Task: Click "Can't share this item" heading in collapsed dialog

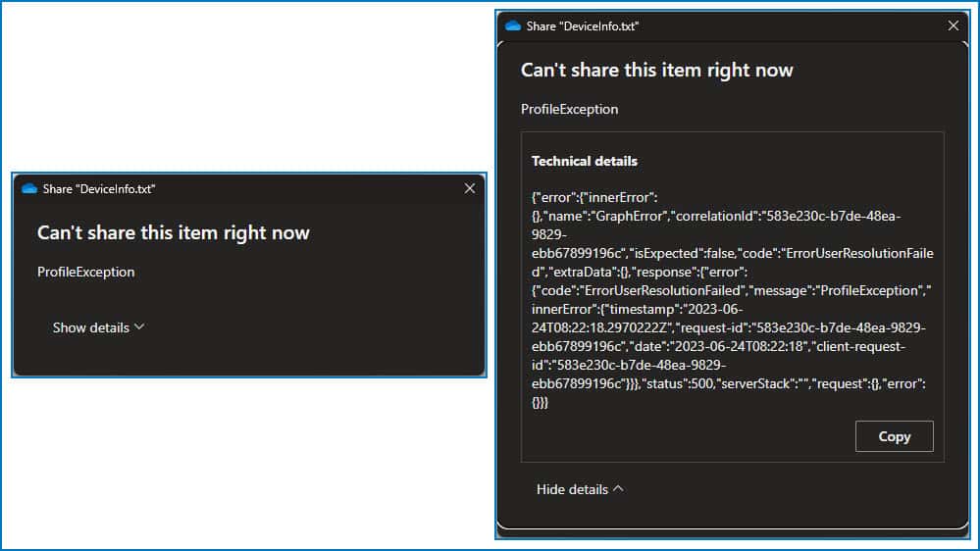Action: click(174, 232)
